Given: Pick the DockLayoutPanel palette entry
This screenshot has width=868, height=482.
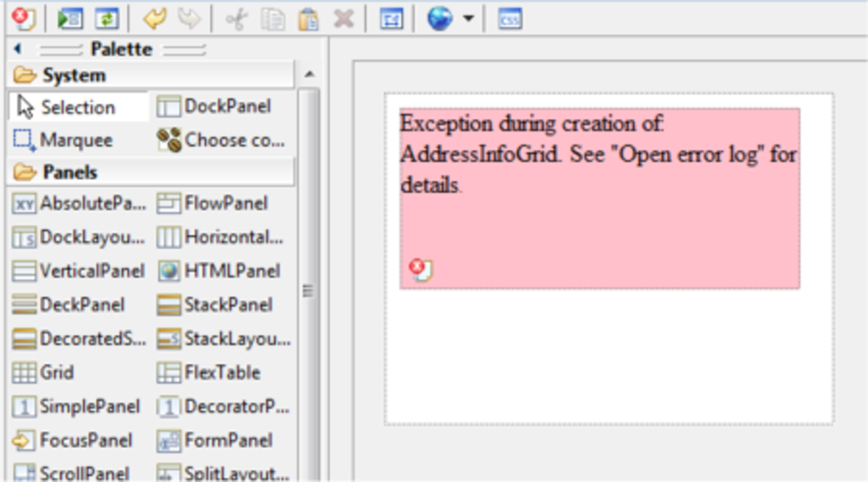Looking at the screenshot, I should click(x=79, y=237).
